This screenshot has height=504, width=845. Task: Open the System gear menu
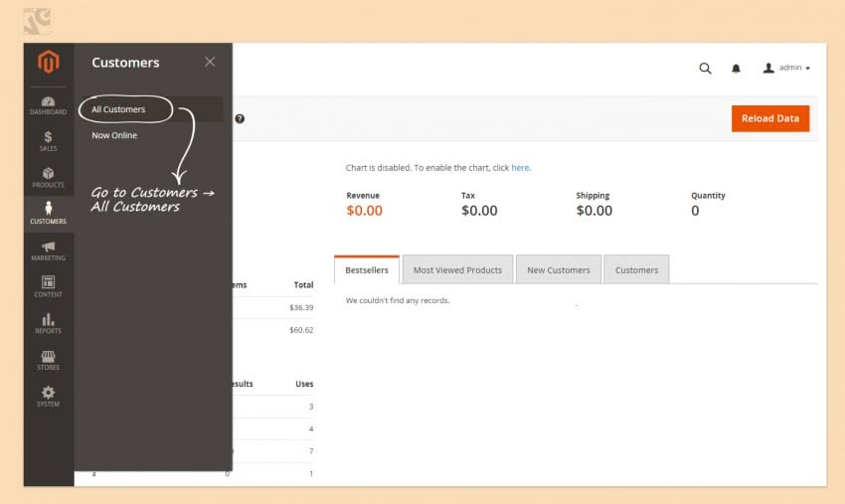(48, 397)
